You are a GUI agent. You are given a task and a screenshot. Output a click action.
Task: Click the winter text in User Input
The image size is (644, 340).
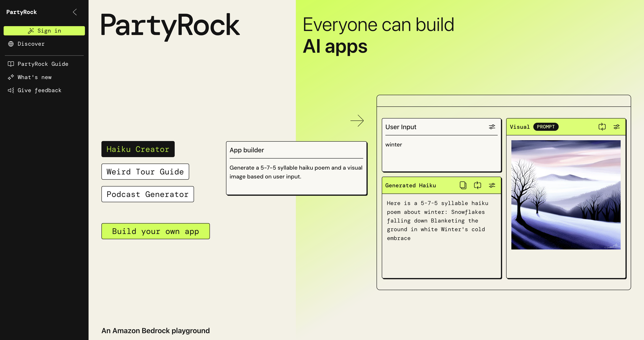pos(394,144)
